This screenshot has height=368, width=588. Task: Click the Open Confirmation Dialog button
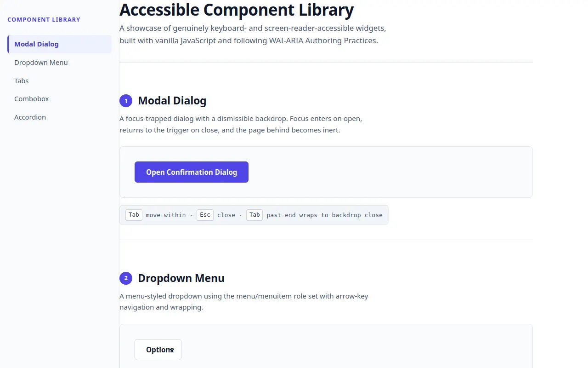point(192,172)
